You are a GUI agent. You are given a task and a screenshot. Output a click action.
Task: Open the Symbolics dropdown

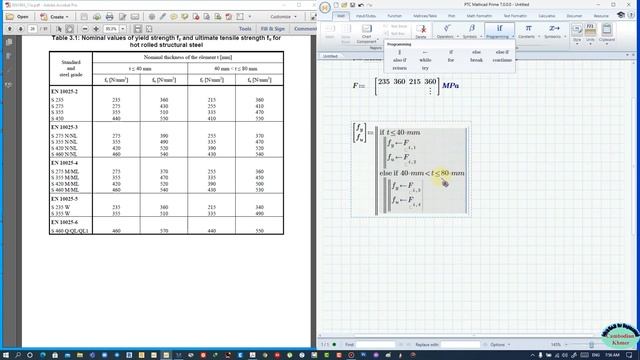(554, 31)
